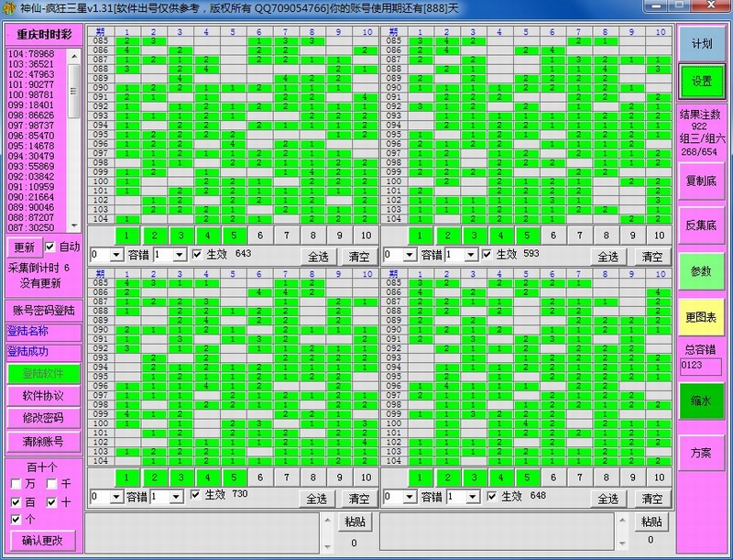Click 全选 in the 730 panel

317,498
